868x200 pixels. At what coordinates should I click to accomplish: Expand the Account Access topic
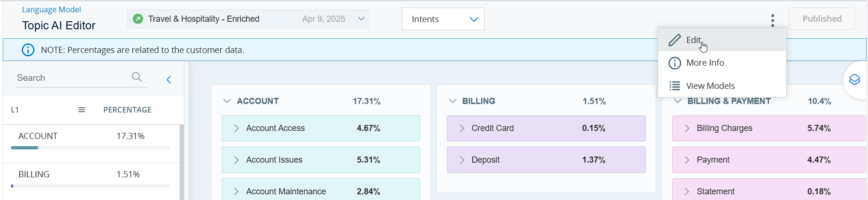click(x=236, y=128)
